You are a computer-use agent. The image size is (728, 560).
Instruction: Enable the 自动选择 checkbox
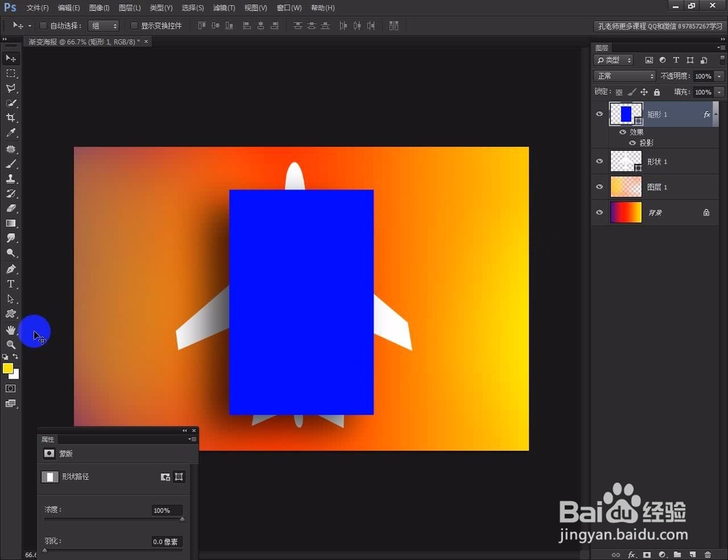[43, 25]
